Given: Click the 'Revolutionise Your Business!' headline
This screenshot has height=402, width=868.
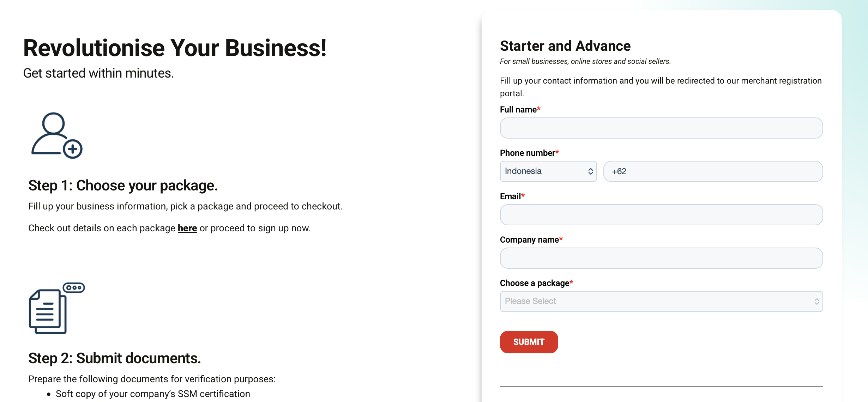Looking at the screenshot, I should point(175,48).
